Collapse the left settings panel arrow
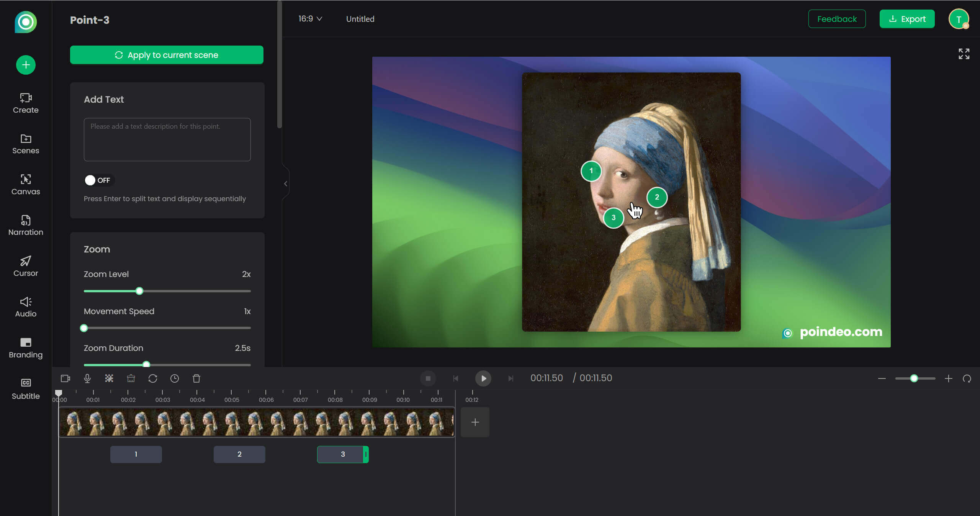980x516 pixels. 285,184
